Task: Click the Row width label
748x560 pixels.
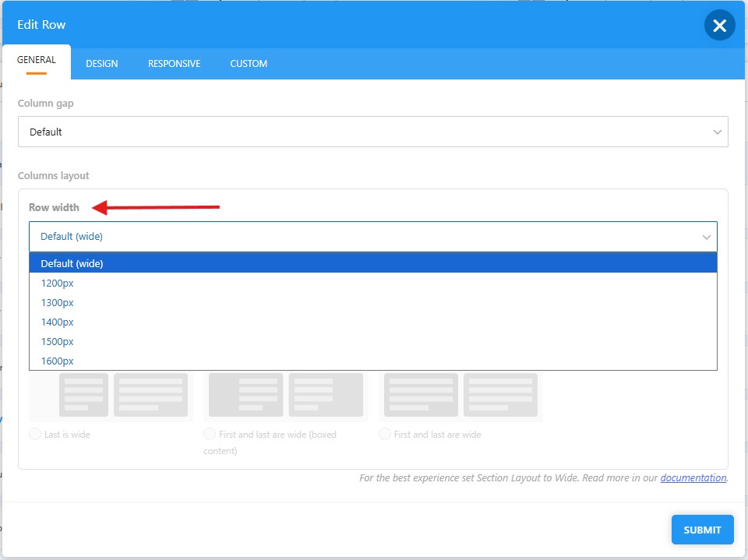Action: coord(54,207)
